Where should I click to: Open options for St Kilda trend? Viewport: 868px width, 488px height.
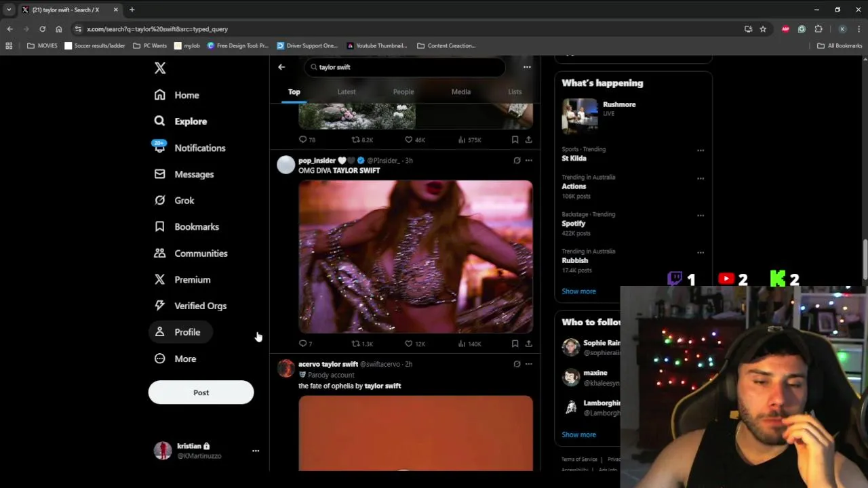click(x=701, y=150)
